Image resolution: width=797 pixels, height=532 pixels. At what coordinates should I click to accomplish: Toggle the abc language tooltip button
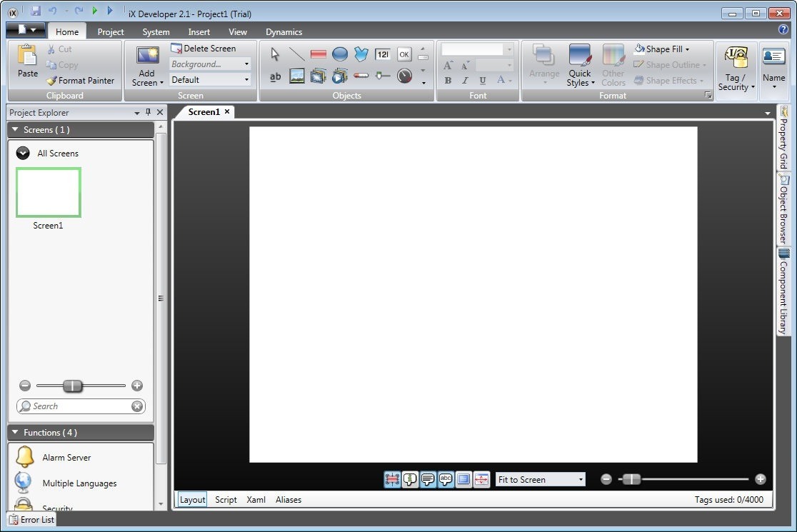[x=445, y=479]
